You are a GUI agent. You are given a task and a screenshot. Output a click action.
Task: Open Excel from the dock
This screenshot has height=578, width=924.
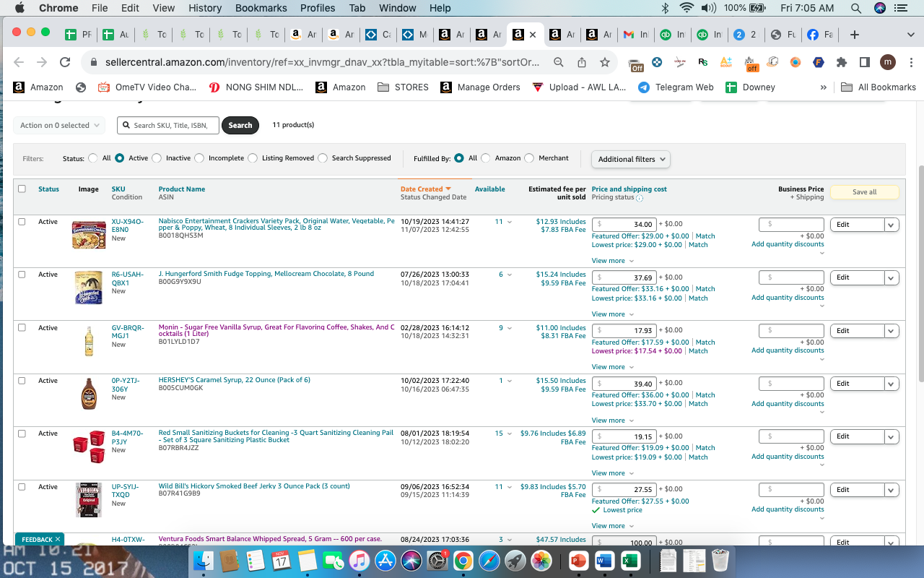[x=629, y=561]
